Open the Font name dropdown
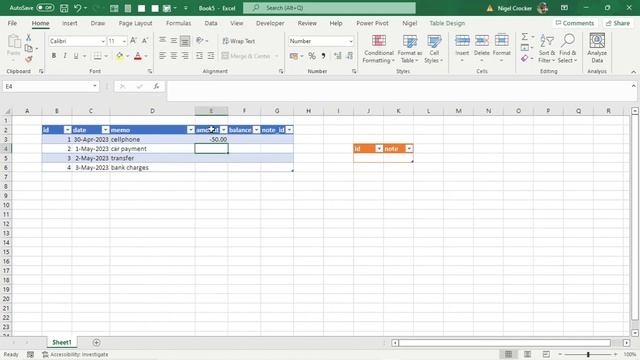Viewport: 640px width, 360px height. pos(102,41)
